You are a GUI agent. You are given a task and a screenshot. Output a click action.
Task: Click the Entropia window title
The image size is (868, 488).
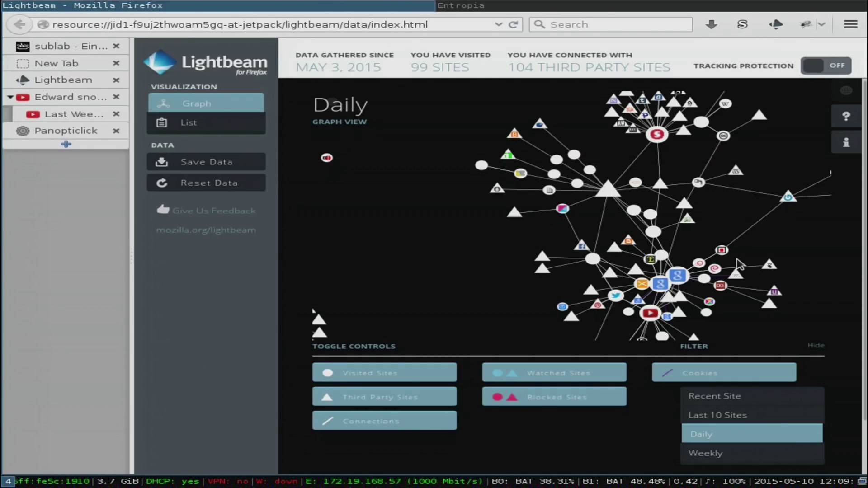461,5
